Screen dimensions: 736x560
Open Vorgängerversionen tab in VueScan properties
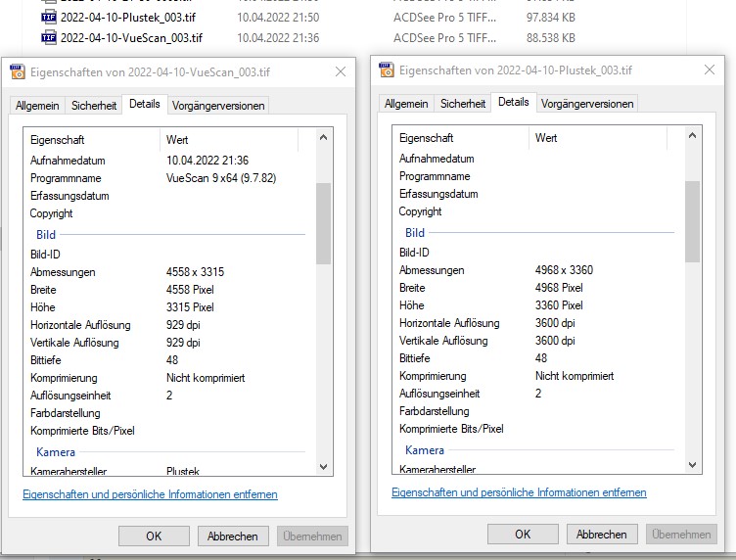click(218, 106)
